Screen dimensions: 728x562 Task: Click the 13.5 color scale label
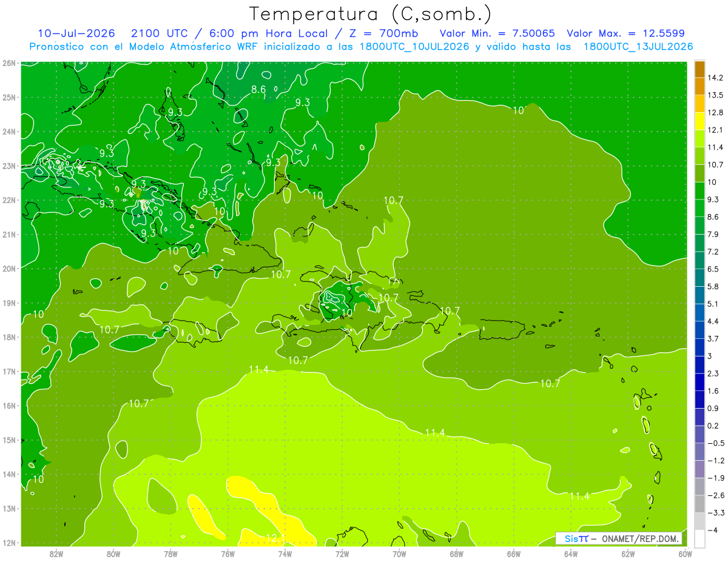point(715,95)
